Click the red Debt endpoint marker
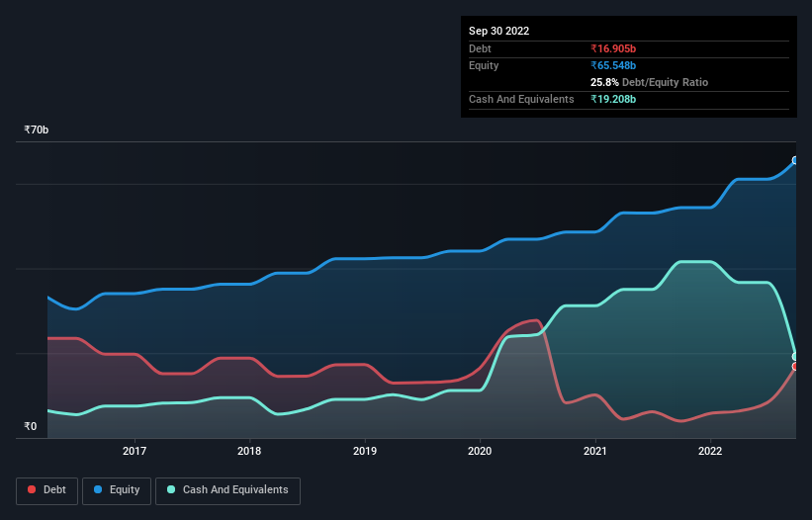Viewport: 812px width, 520px height. tap(795, 367)
